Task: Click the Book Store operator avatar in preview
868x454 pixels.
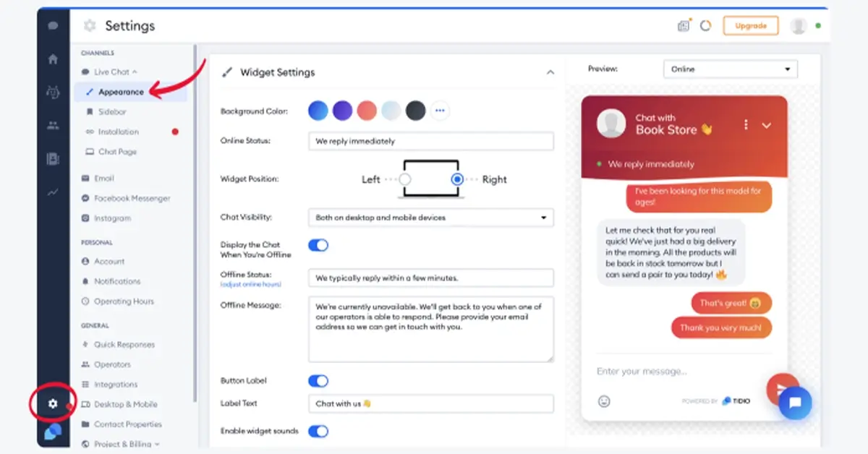Action: (611, 124)
